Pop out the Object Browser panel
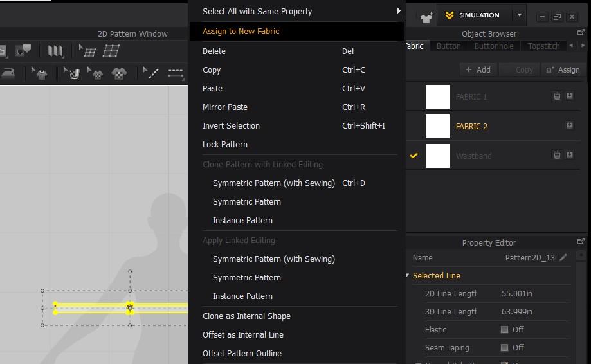This screenshot has width=591, height=364. [x=581, y=33]
